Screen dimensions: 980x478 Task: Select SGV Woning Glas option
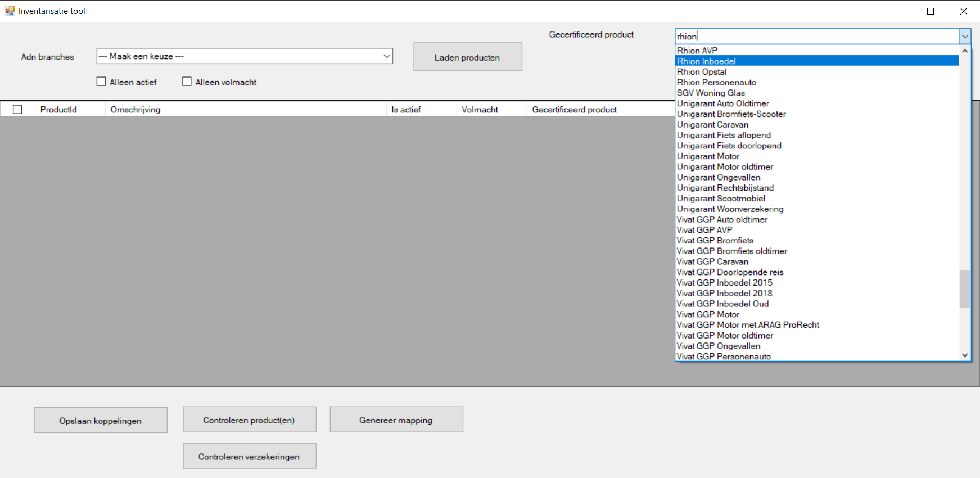(817, 93)
